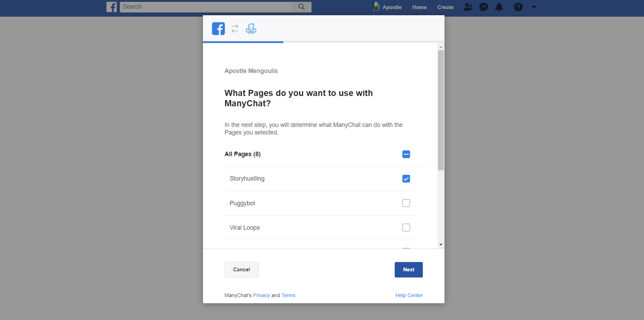Check the Viral Loops checkbox
The image size is (644, 320).
pos(406,227)
